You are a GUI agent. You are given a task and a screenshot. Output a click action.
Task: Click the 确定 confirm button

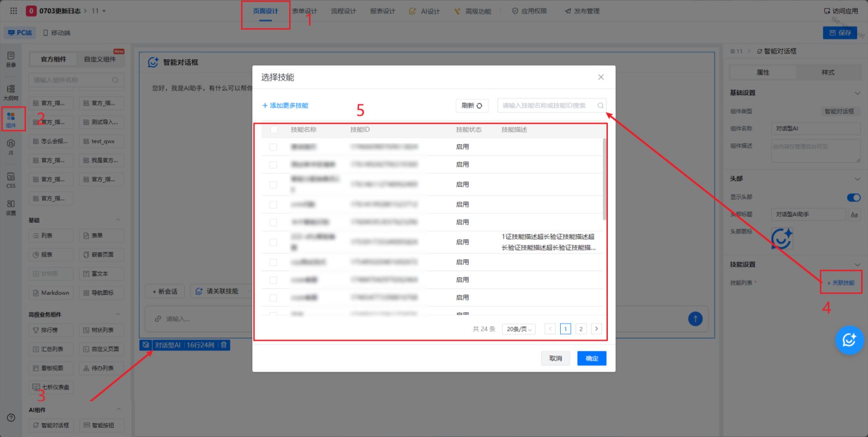[592, 358]
